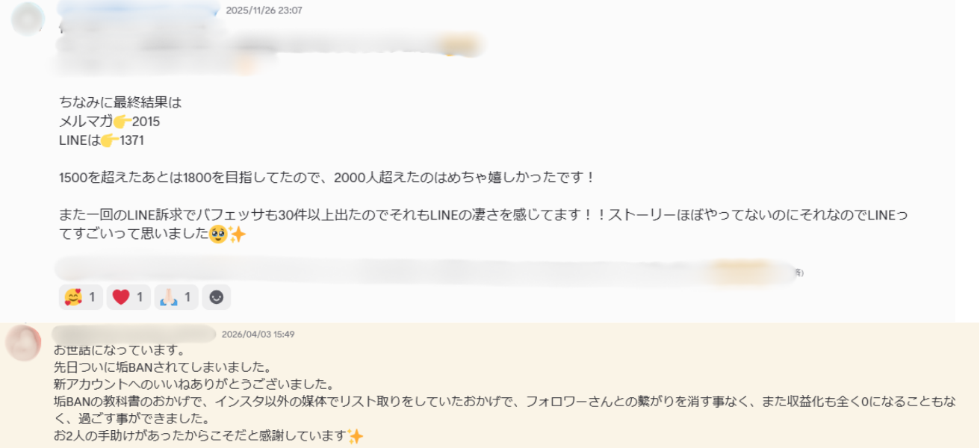Select the highlighted message starting お世話になっています

click(490, 385)
